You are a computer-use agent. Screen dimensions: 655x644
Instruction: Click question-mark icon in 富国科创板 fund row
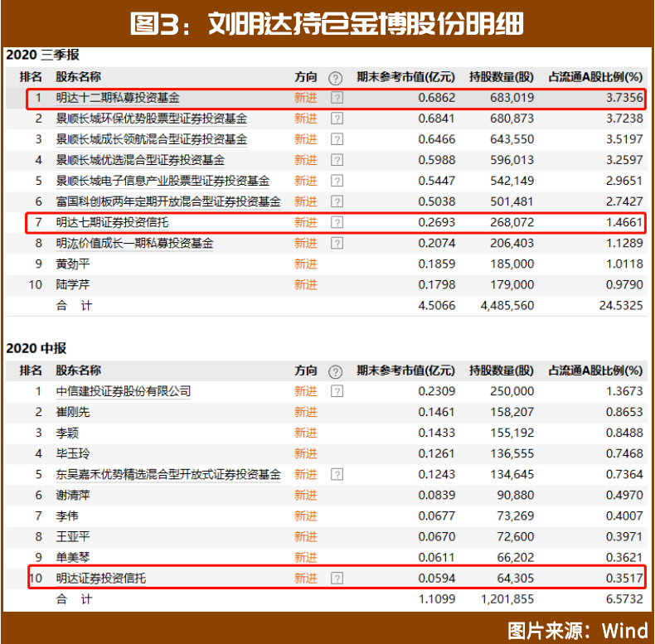pyautogui.click(x=337, y=201)
